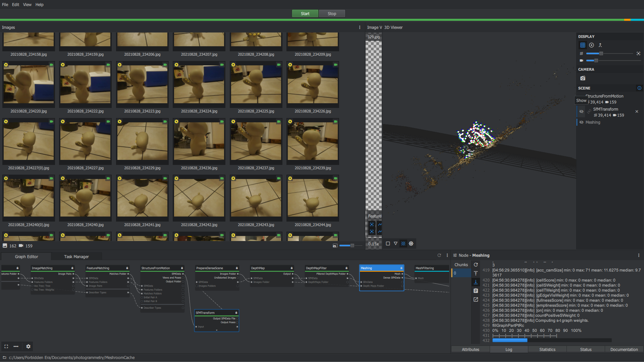Take a screenshot using the CAMERA section icon
This screenshot has width=644, height=362.
click(x=583, y=78)
